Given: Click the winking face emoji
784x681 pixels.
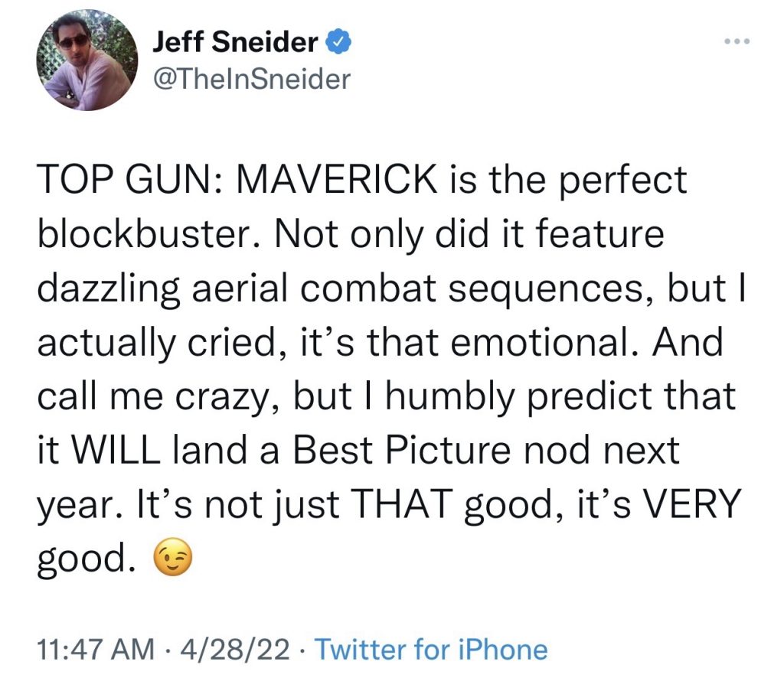Looking at the screenshot, I should tap(171, 562).
